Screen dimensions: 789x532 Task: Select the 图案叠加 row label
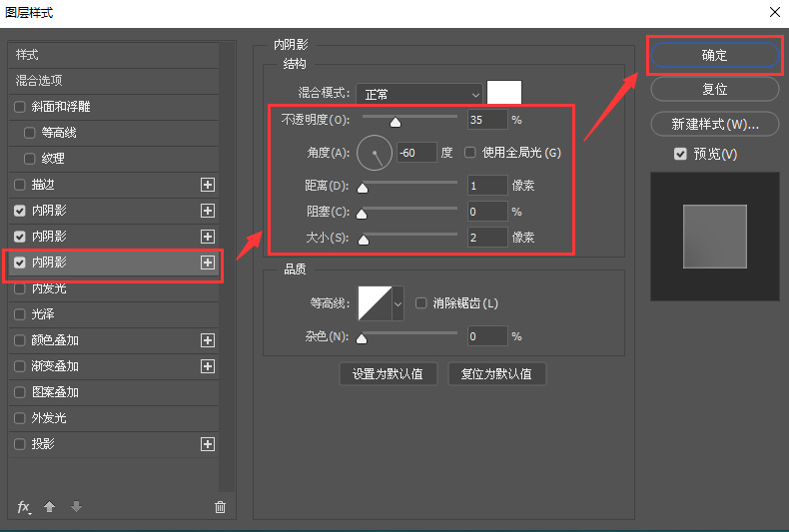pos(55,392)
